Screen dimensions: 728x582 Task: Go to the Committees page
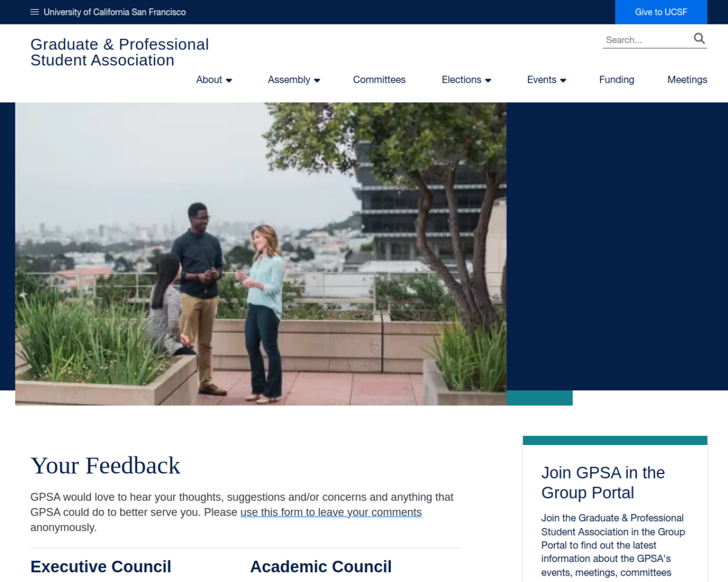379,80
